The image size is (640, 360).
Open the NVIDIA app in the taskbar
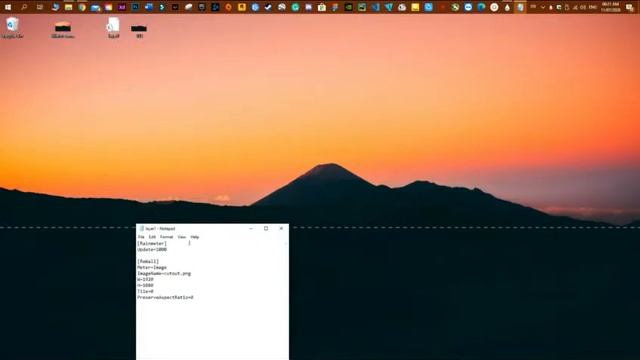click(x=349, y=7)
